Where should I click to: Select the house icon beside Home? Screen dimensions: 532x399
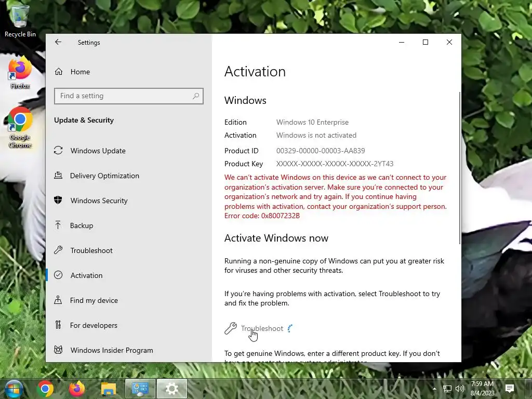click(59, 72)
